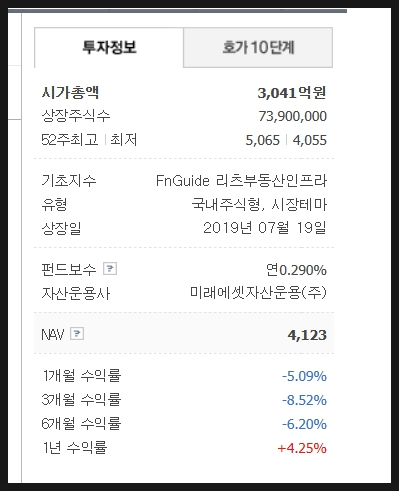Click the FnGuide 리츠부동산인프라 index name
Viewport: 399px width, 491px height.
click(x=241, y=181)
